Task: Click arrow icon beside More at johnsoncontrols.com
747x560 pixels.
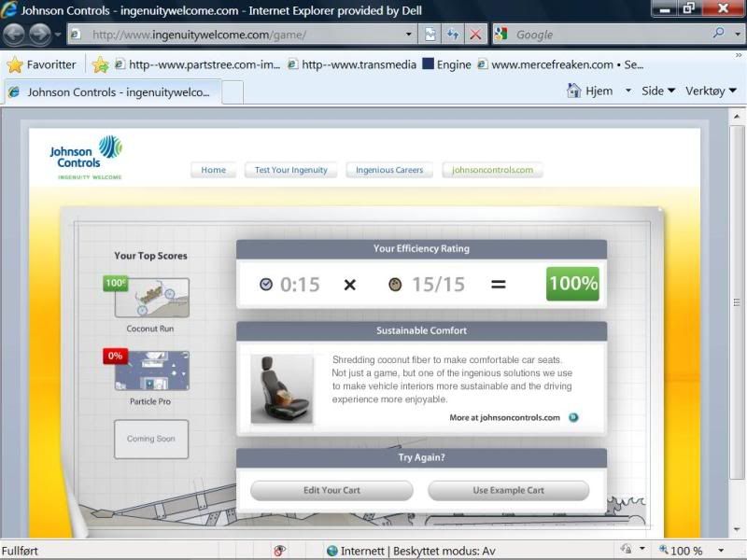Action: point(573,418)
